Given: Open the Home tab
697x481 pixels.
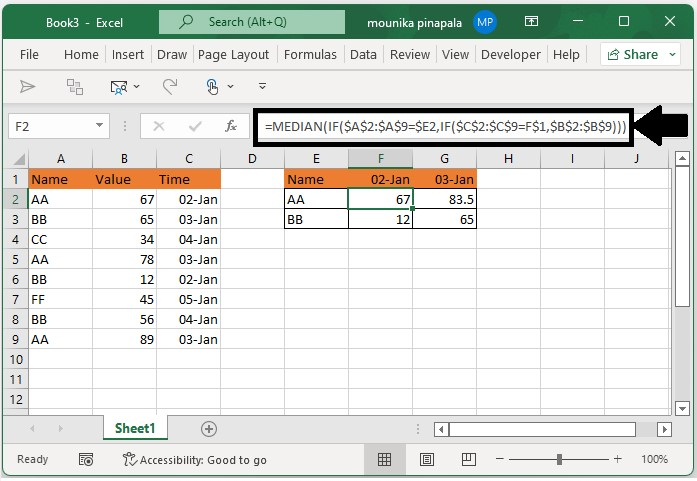Looking at the screenshot, I should click(81, 55).
